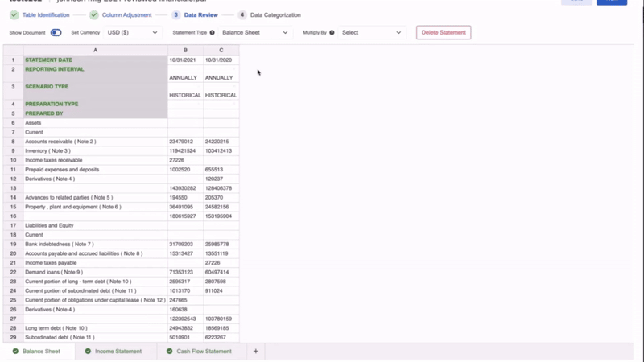Click the Cash Flow Statement tab checkmark icon

click(170, 352)
